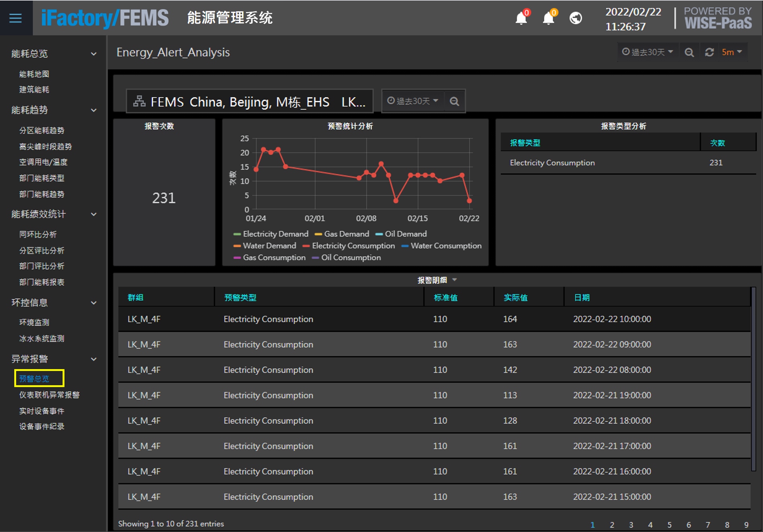Sort the table by 日期 column header
This screenshot has height=532, width=763.
tap(582, 298)
